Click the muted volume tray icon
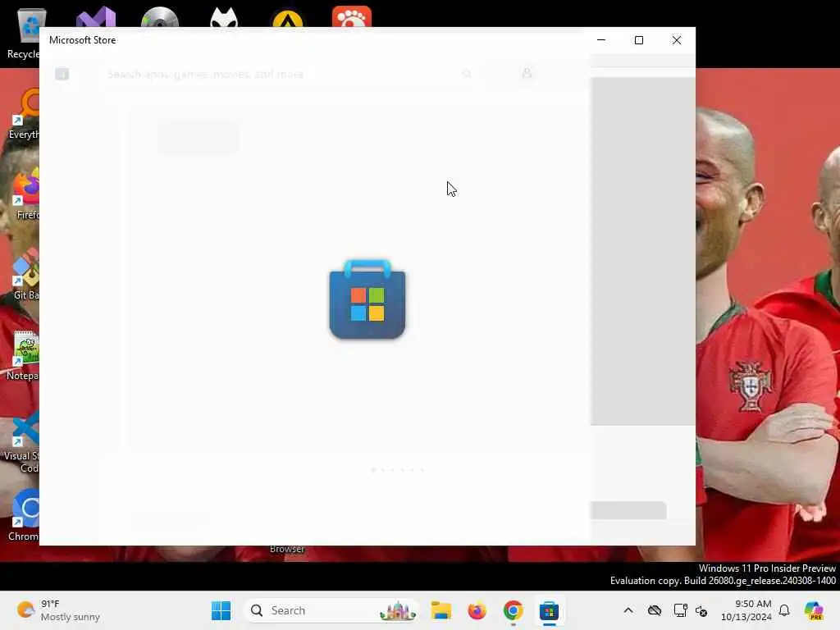Viewport: 840px width, 630px height. (x=702, y=610)
